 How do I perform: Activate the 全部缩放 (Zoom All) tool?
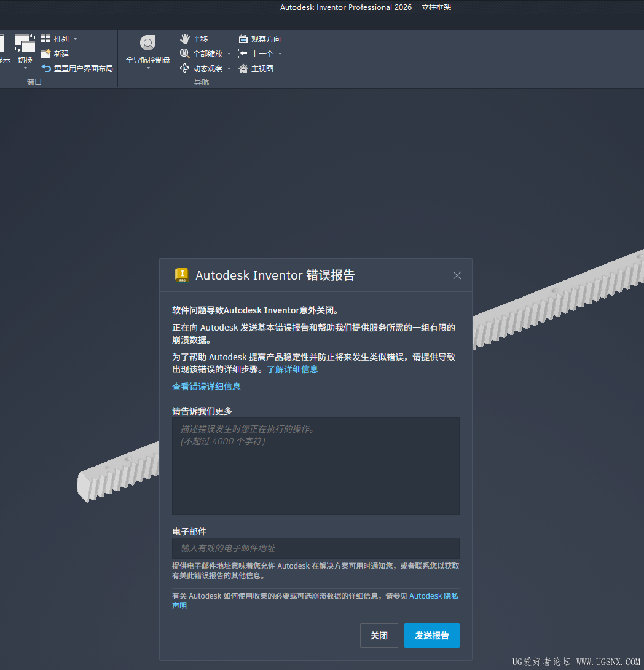[x=203, y=53]
